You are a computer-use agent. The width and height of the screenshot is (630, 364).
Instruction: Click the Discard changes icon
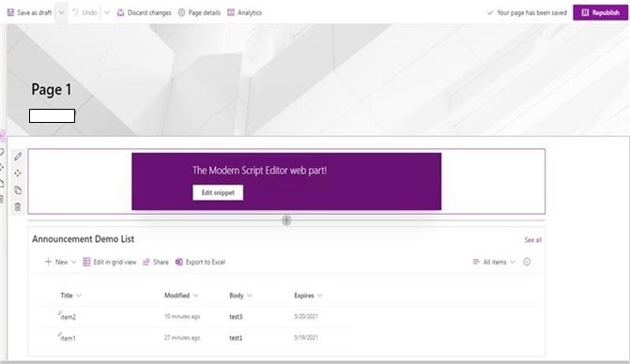click(x=120, y=13)
